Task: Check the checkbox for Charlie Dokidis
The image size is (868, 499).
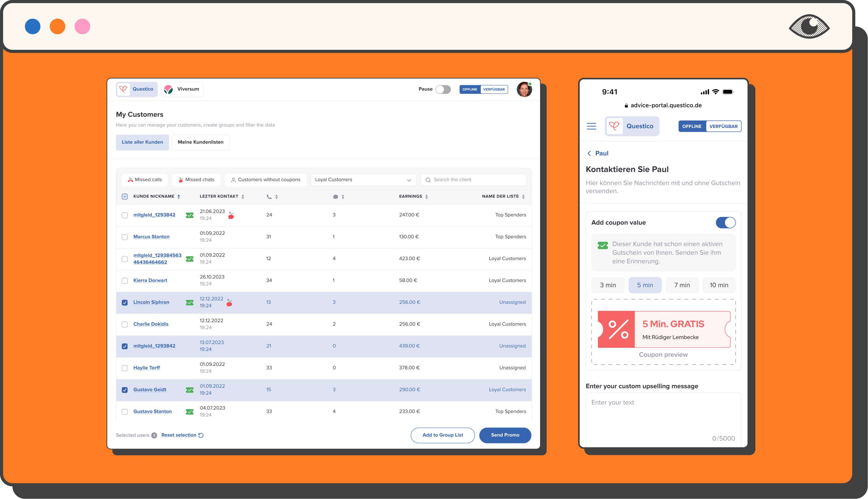Action: [x=125, y=324]
